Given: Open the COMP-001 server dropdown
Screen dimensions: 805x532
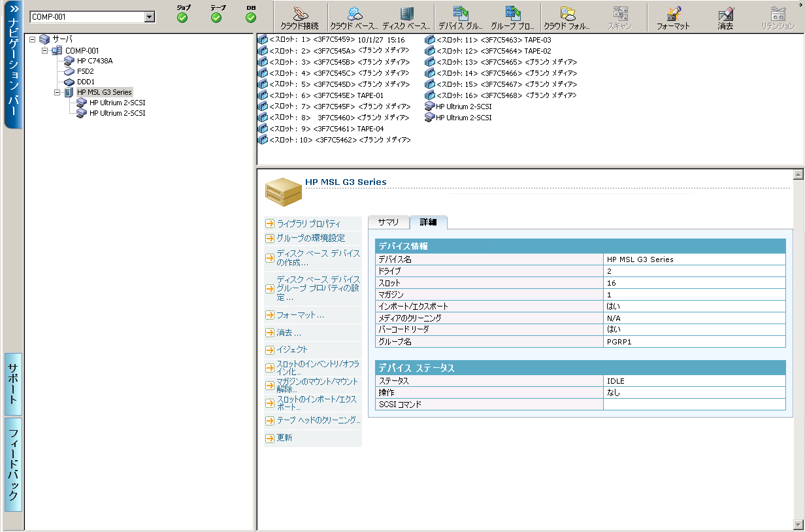Looking at the screenshot, I should pyautogui.click(x=150, y=16).
